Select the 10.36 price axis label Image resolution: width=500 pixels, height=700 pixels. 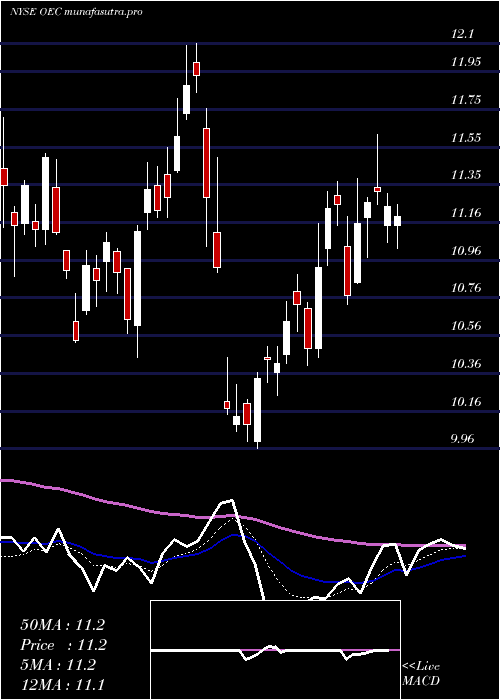pyautogui.click(x=466, y=364)
